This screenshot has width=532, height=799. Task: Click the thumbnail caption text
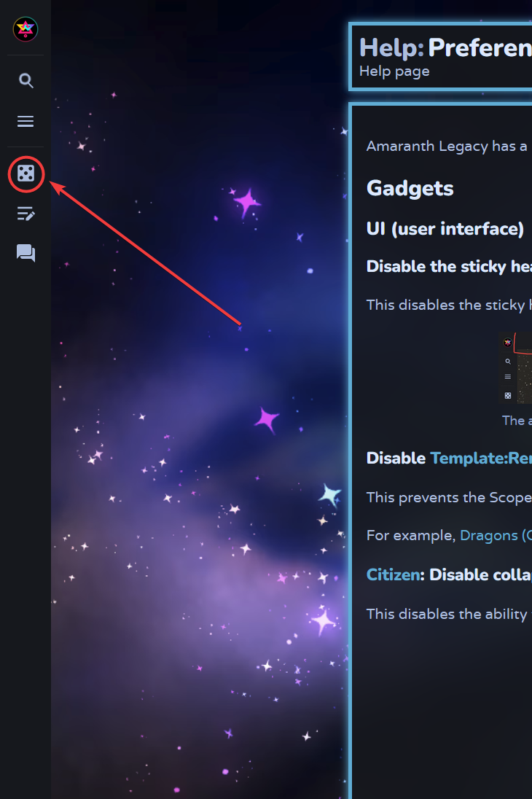513,421
